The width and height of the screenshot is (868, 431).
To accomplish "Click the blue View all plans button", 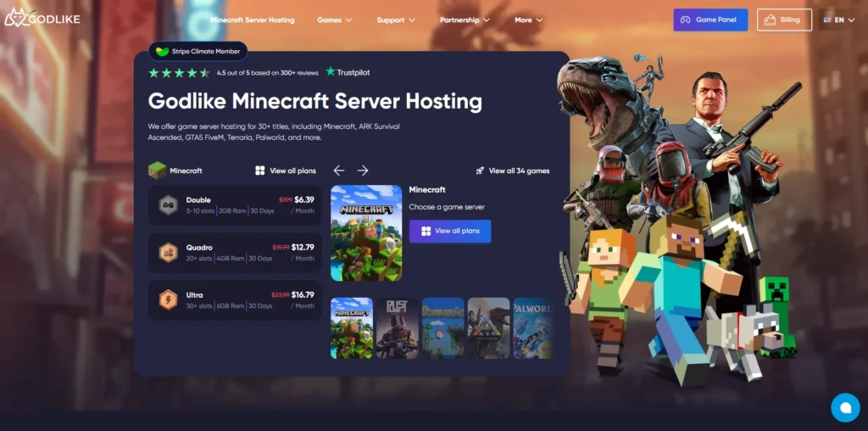I will [x=450, y=231].
